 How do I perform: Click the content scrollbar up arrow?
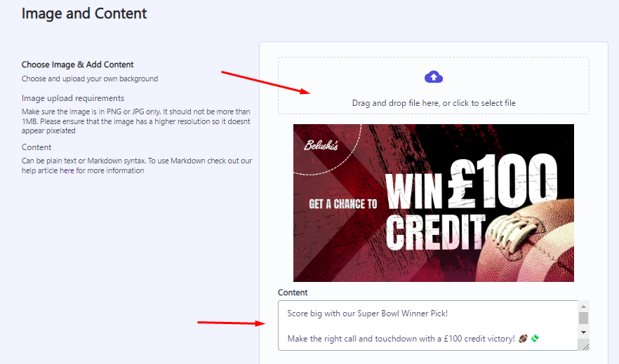pos(583,306)
